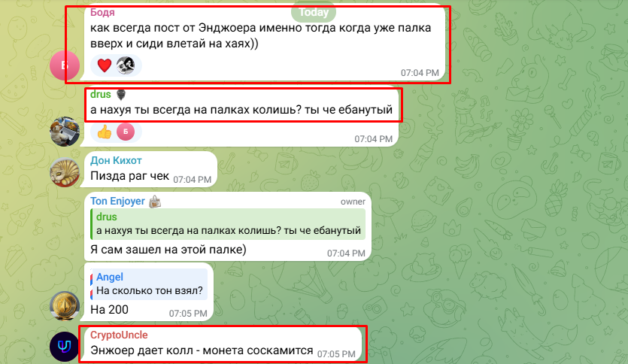Jump to quoted drus message in Ton Enjoyer's reply
628x364 pixels.
tap(228, 224)
